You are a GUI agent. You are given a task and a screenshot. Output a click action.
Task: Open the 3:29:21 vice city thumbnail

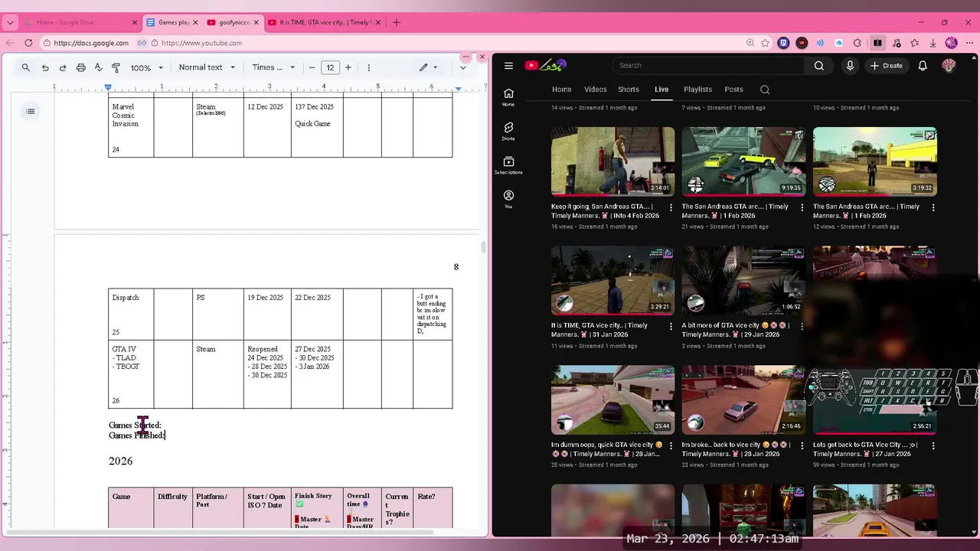click(x=612, y=281)
